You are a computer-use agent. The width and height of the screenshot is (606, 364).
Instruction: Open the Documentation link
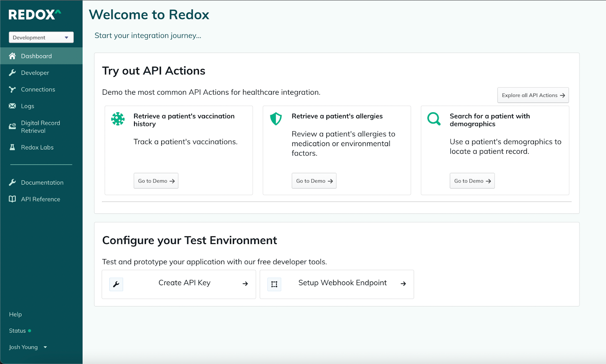[42, 183]
